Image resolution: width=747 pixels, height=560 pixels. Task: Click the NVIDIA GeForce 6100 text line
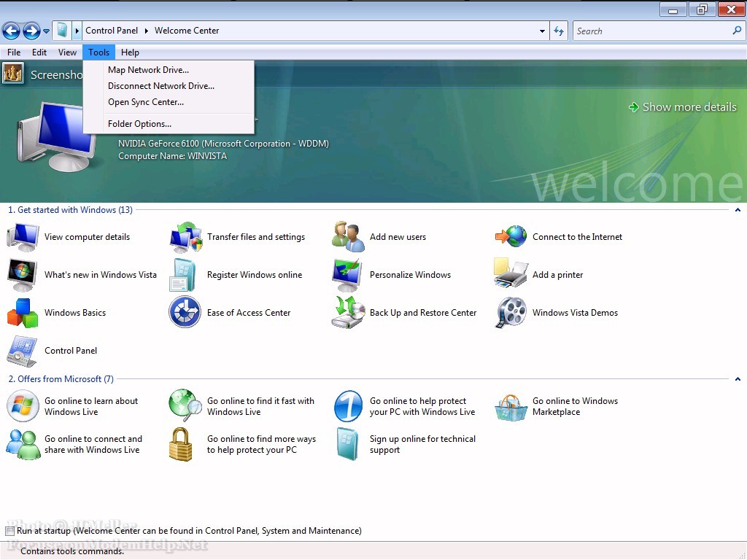coord(223,144)
